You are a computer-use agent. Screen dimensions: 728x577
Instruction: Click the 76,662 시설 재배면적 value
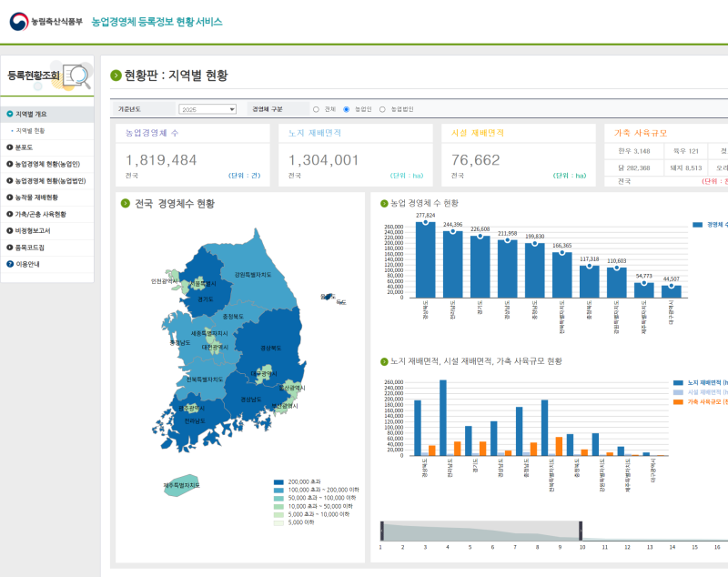click(x=475, y=160)
